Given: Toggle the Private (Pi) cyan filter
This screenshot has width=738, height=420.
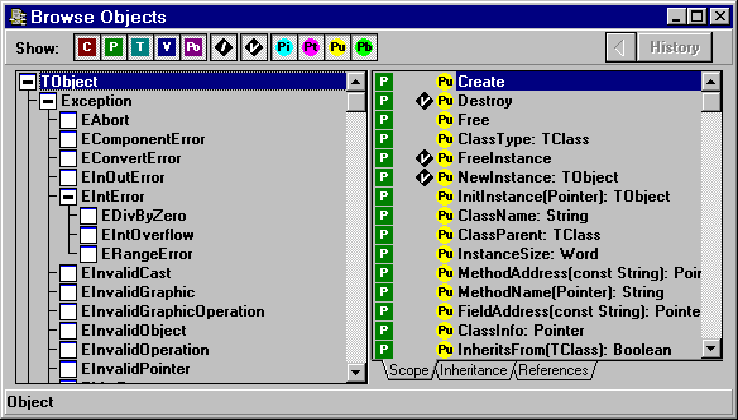Looking at the screenshot, I should click(x=284, y=47).
